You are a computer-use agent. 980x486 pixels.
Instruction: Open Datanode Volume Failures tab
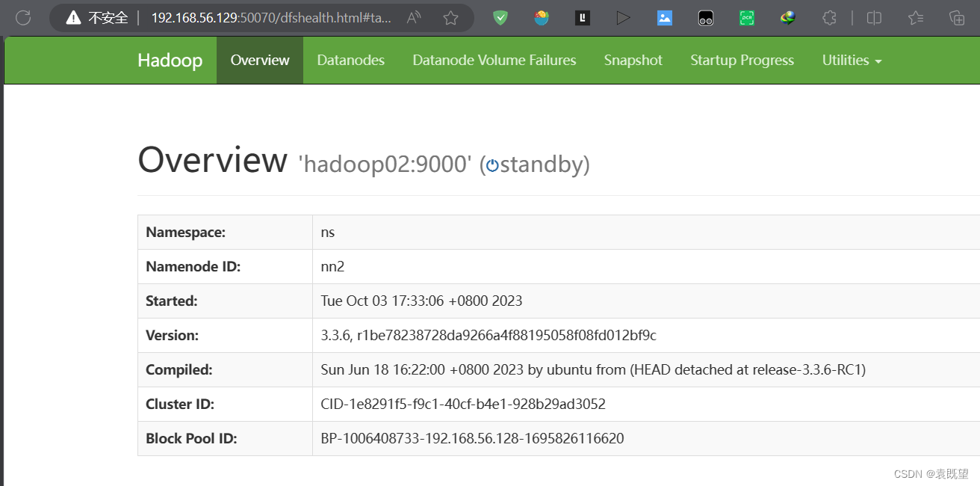[x=494, y=61]
